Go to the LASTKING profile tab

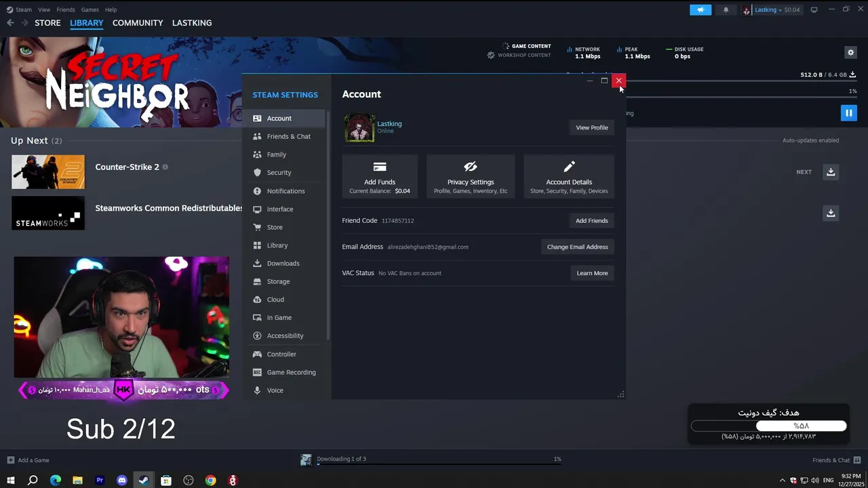(192, 23)
